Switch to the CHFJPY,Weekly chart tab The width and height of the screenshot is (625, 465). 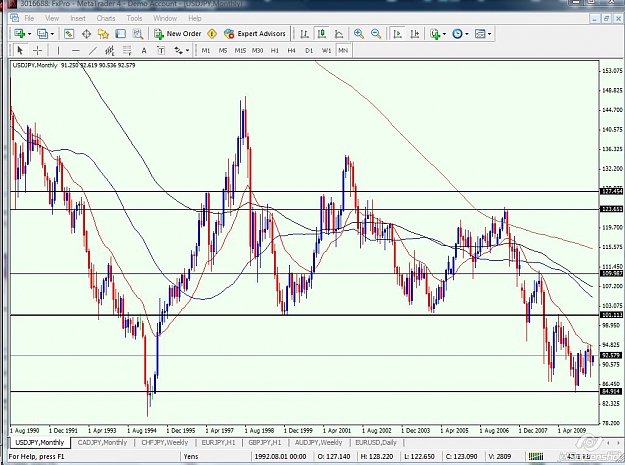click(x=165, y=442)
